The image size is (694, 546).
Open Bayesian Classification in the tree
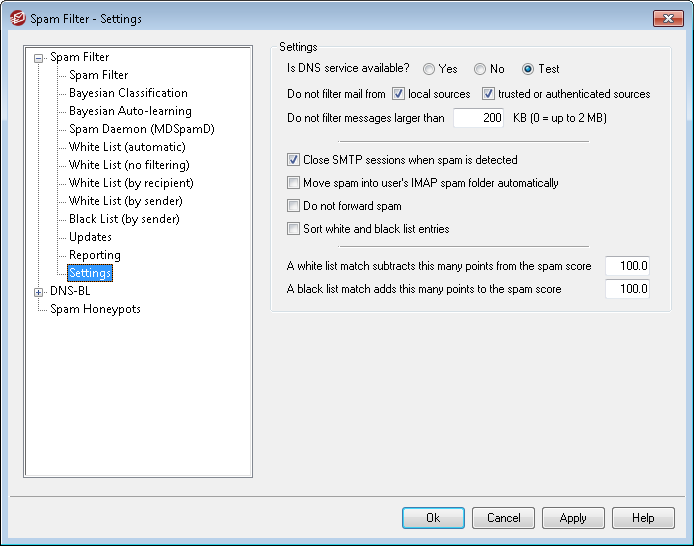point(128,93)
